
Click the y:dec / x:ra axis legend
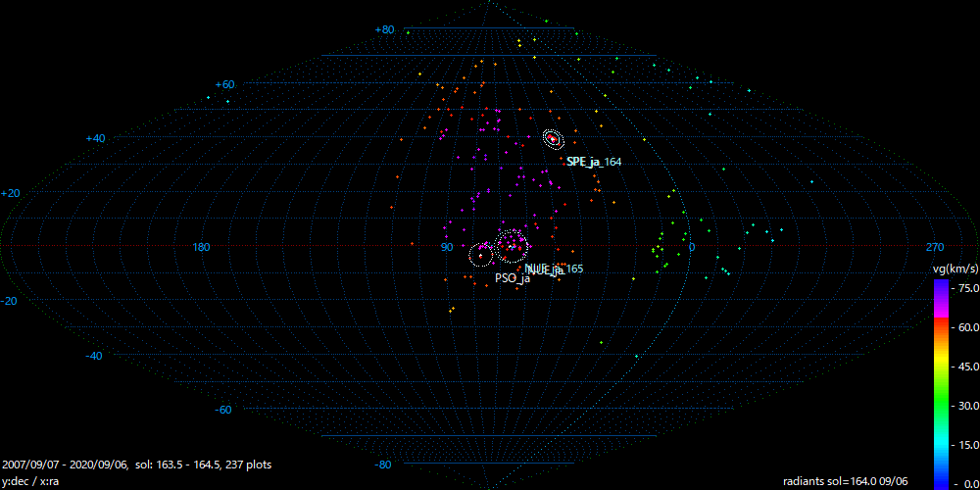point(30,481)
